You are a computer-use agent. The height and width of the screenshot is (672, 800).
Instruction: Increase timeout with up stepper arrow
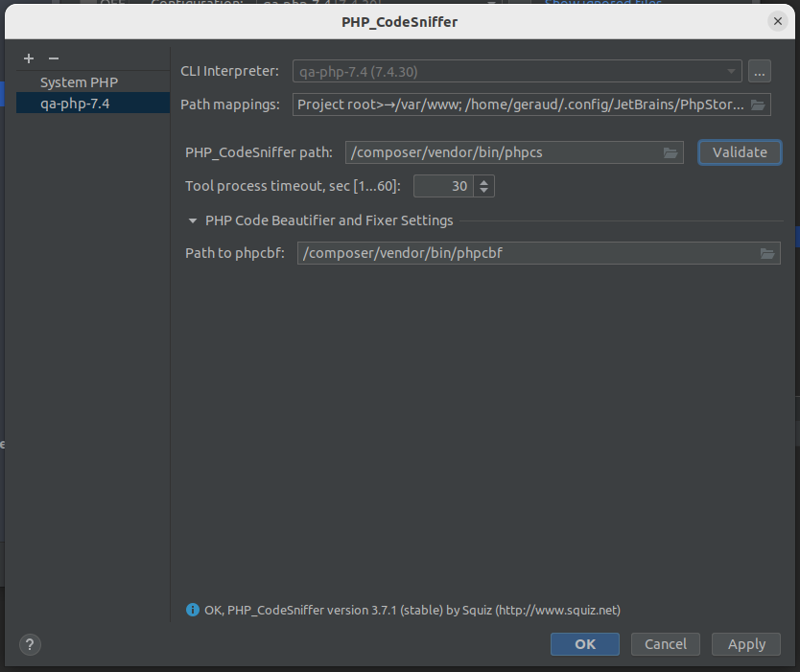(483, 181)
